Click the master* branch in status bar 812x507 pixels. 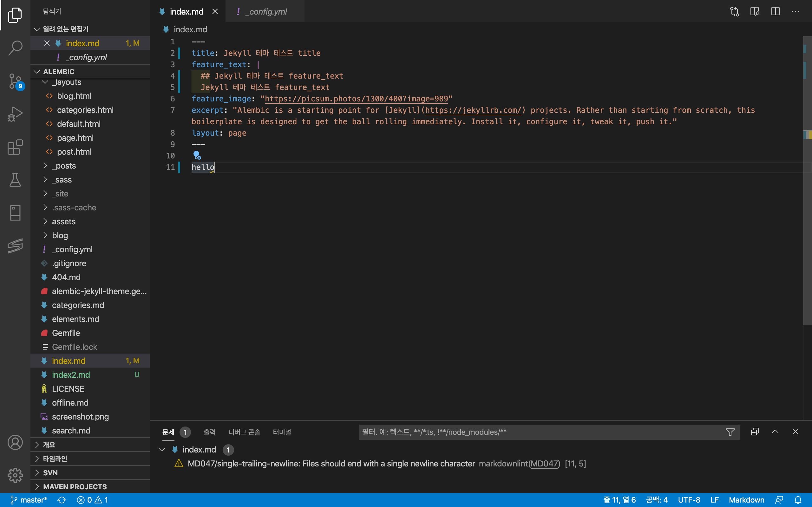tap(29, 500)
